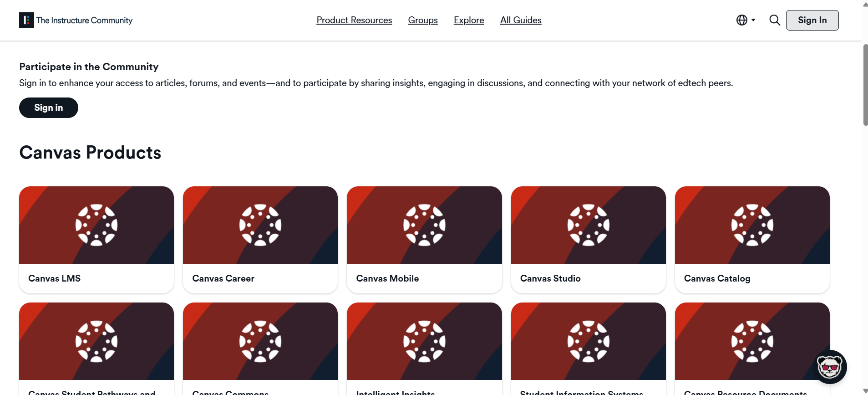
Task: Click the page vertical scrollbar thumb
Action: pos(865,85)
